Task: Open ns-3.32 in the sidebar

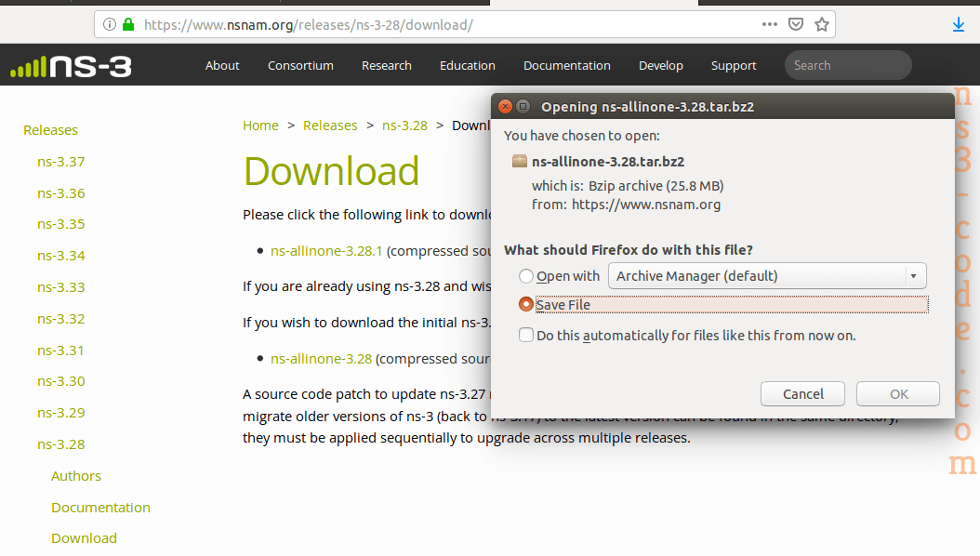Action: [60, 319]
